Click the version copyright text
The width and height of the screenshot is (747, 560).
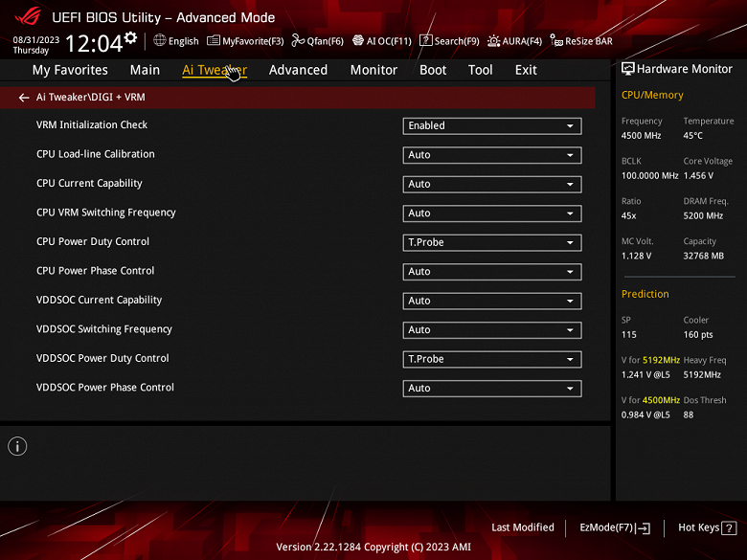[x=373, y=548]
